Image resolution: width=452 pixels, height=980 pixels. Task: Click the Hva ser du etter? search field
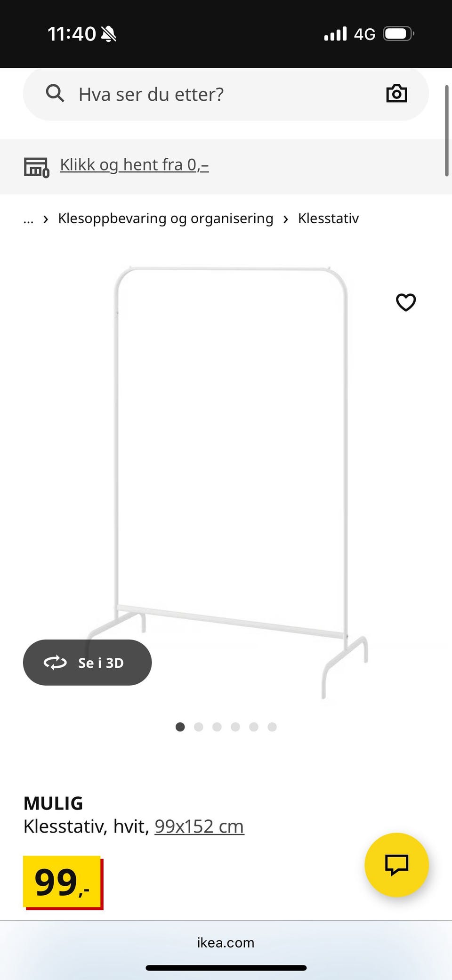(226, 94)
